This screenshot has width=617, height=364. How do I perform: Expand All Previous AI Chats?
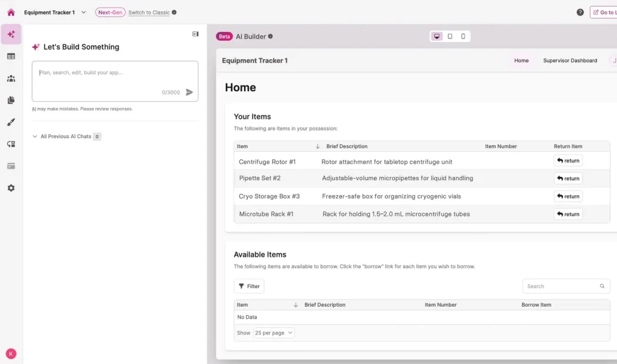coord(35,137)
